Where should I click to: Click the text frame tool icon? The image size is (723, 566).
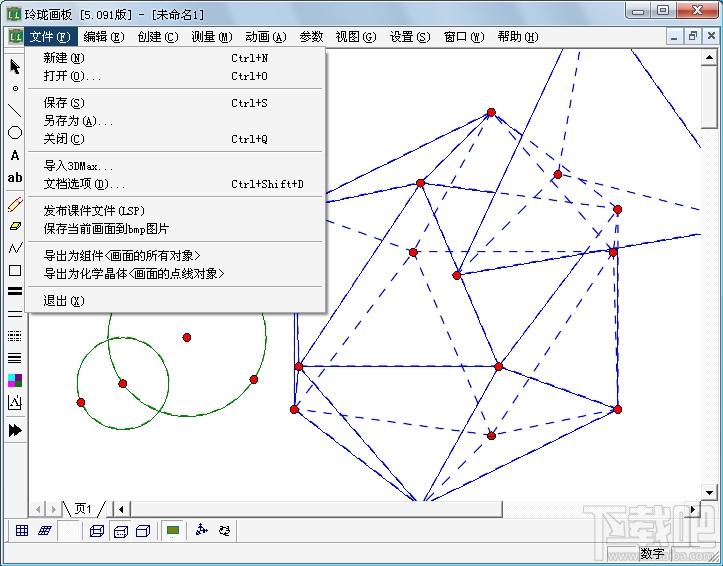(15, 402)
